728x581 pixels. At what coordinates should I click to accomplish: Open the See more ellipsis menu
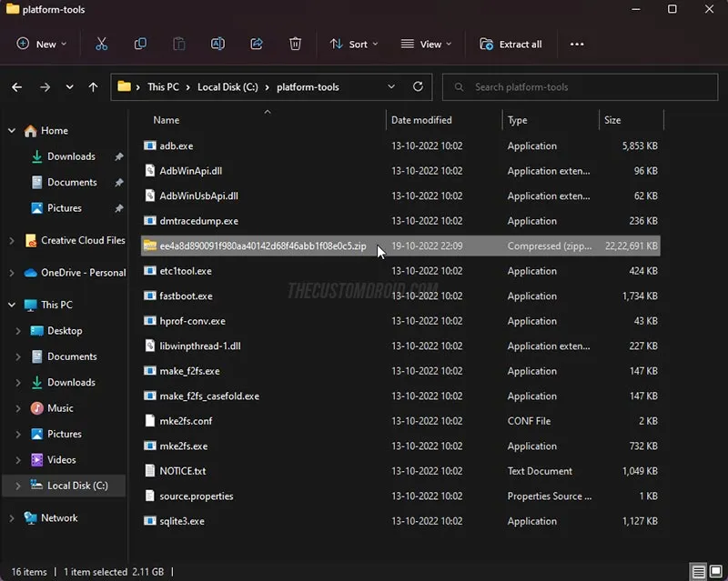click(577, 44)
